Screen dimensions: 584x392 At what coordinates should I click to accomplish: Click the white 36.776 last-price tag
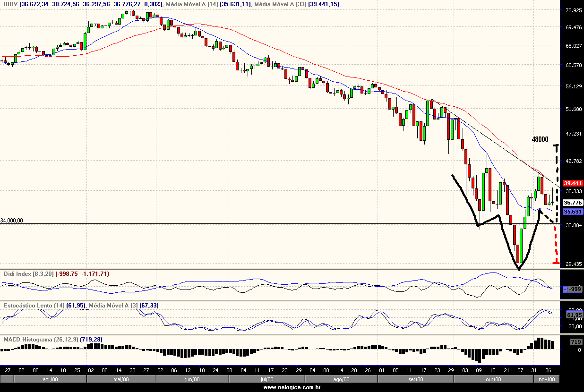(573, 202)
